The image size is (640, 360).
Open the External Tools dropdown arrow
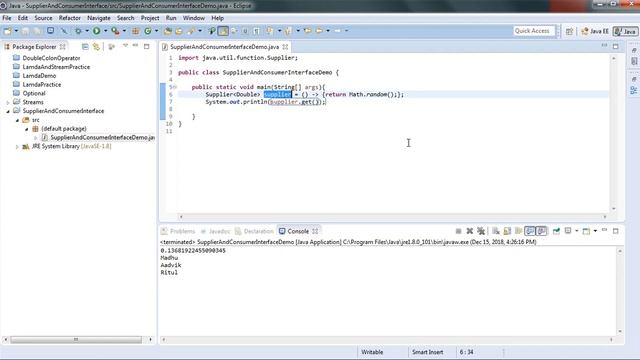[x=124, y=31]
